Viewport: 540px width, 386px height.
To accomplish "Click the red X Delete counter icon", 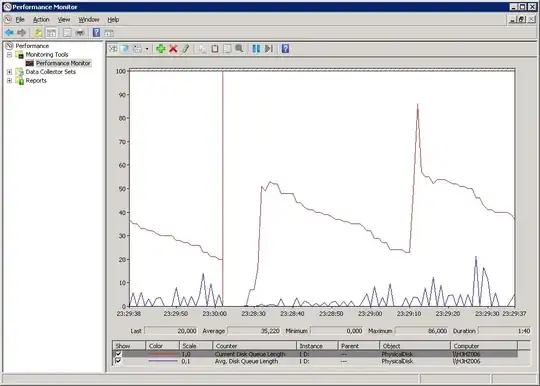I will coord(173,49).
